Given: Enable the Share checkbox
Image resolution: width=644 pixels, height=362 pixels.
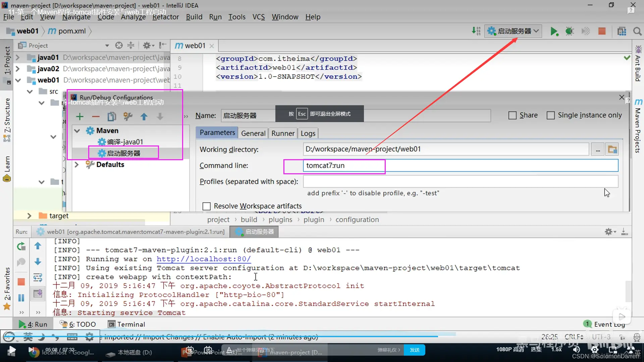Looking at the screenshot, I should click(512, 115).
